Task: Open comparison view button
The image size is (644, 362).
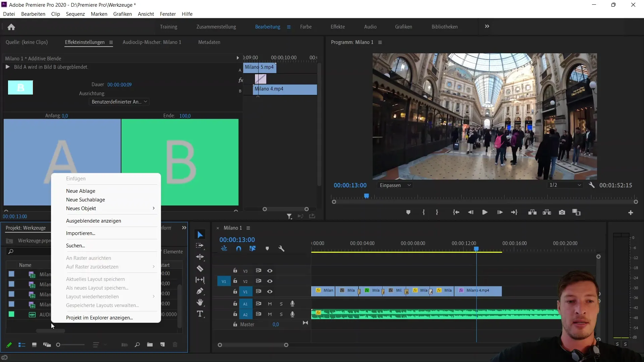Action: [x=576, y=213]
